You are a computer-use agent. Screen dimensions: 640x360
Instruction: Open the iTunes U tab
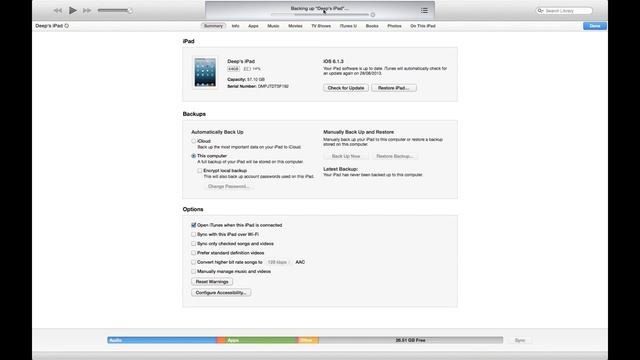pos(348,26)
